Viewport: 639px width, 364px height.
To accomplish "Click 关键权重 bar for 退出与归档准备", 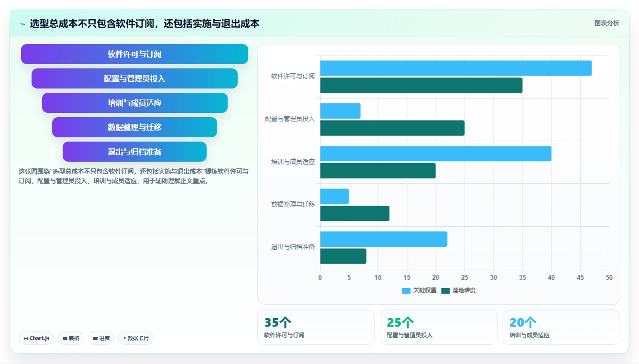I will click(384, 239).
